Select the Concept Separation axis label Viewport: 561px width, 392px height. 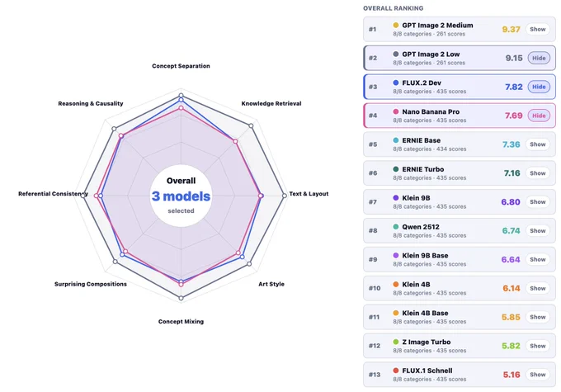tap(181, 66)
